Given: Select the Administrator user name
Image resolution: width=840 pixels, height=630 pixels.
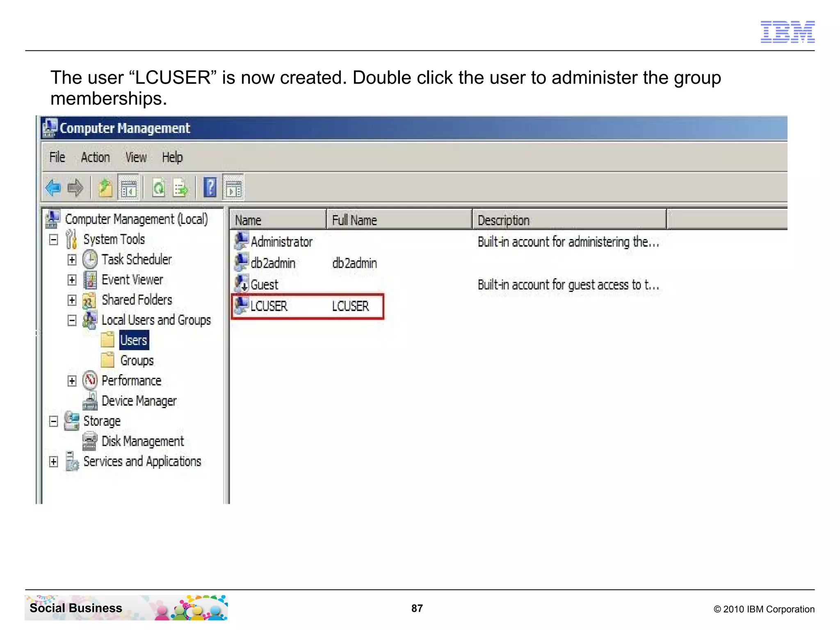Looking at the screenshot, I should click(282, 242).
